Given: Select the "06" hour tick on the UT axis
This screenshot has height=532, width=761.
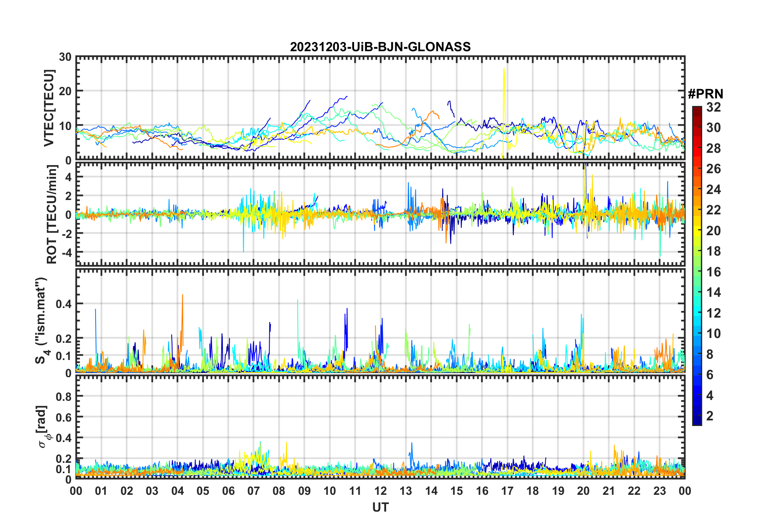Looking at the screenshot, I should point(228,491).
